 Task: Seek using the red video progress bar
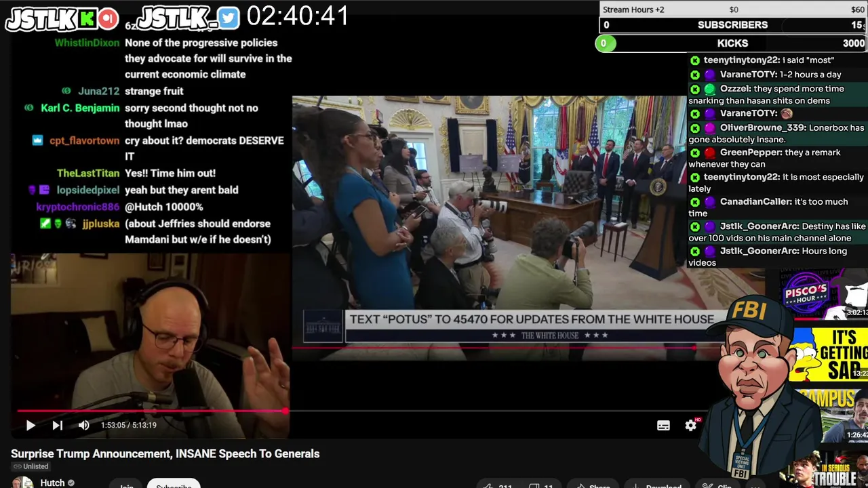[x=151, y=411]
